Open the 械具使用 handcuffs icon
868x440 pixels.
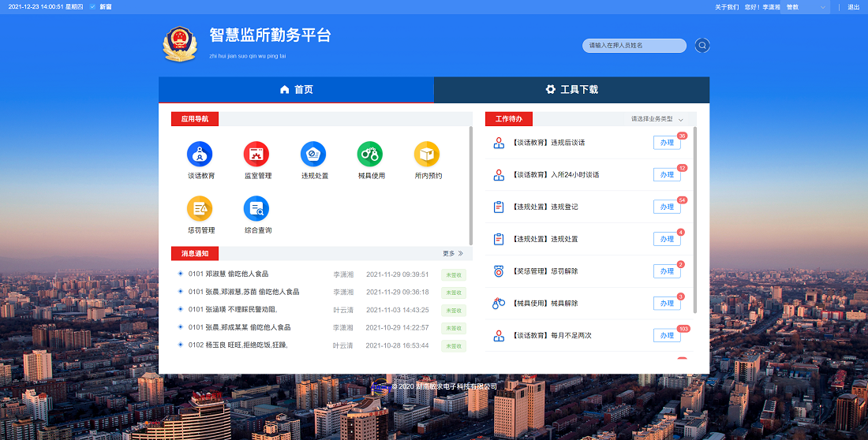coord(370,155)
